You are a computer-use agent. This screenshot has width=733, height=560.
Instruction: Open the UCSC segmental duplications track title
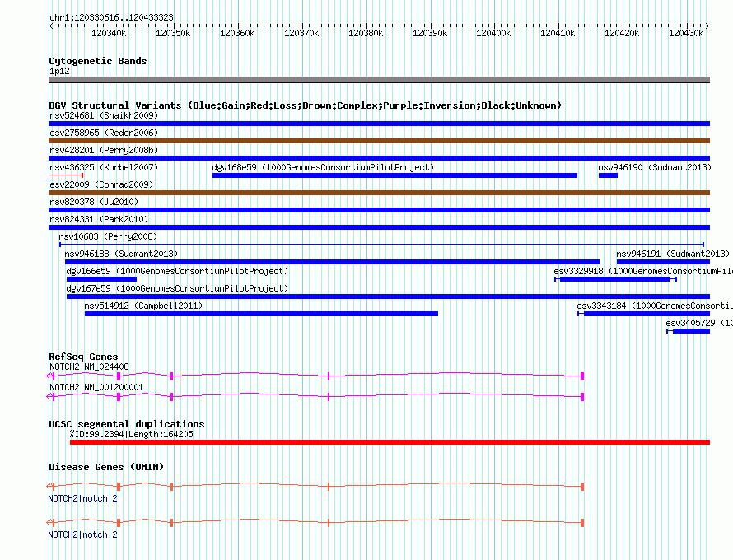click(127, 424)
